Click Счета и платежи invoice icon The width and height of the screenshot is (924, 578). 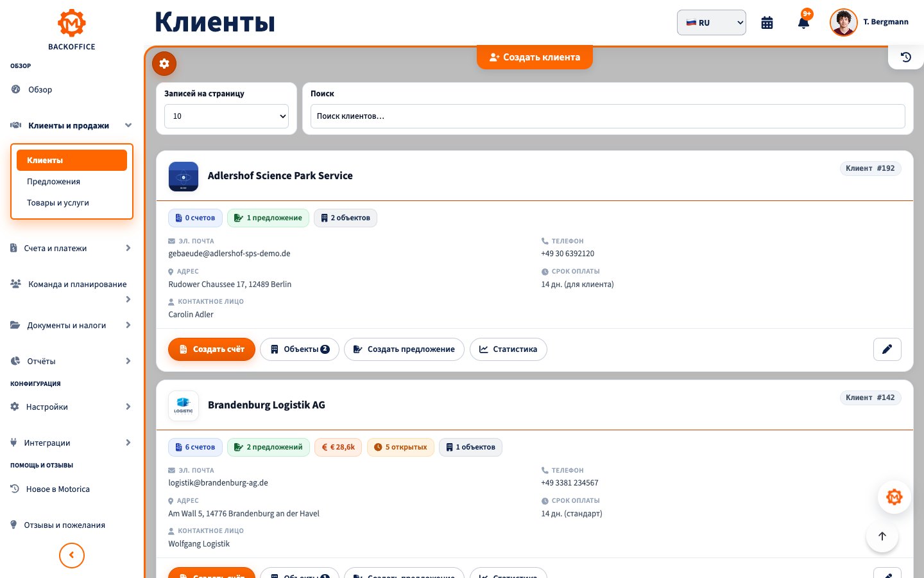pos(13,248)
